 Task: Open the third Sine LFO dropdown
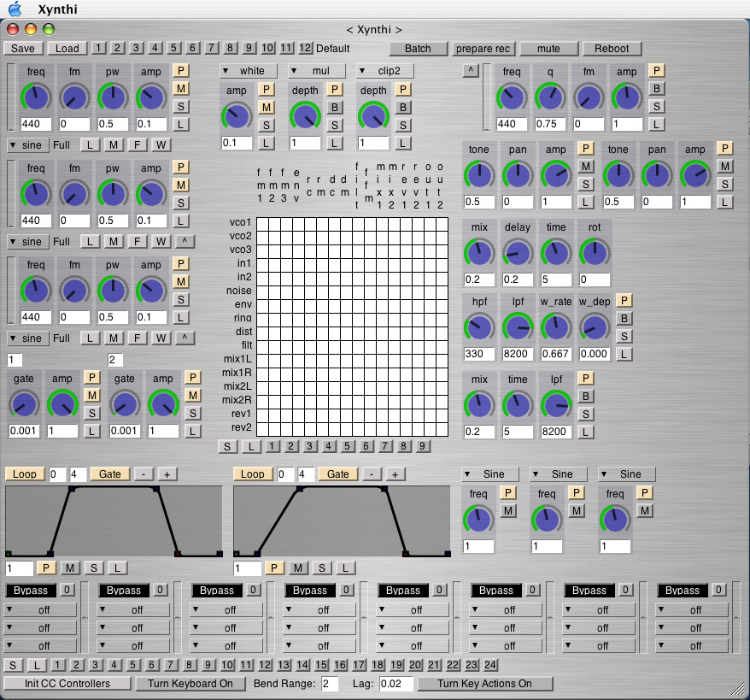point(627,474)
